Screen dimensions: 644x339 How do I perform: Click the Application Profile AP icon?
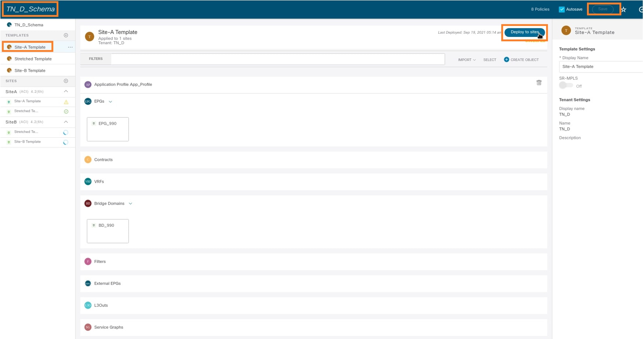click(88, 85)
